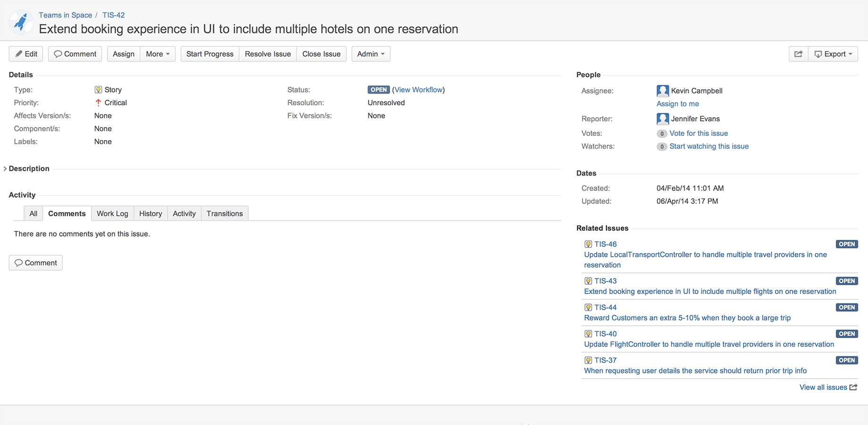Screen dimensions: 868x425
Task: Click the pencil icon on the Edit button
Action: coord(18,54)
